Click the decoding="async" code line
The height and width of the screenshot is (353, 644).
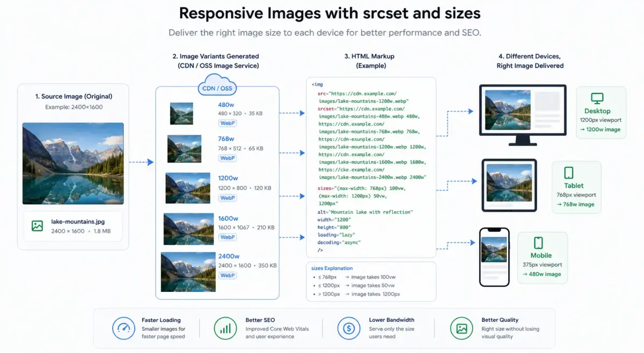pyautogui.click(x=339, y=242)
